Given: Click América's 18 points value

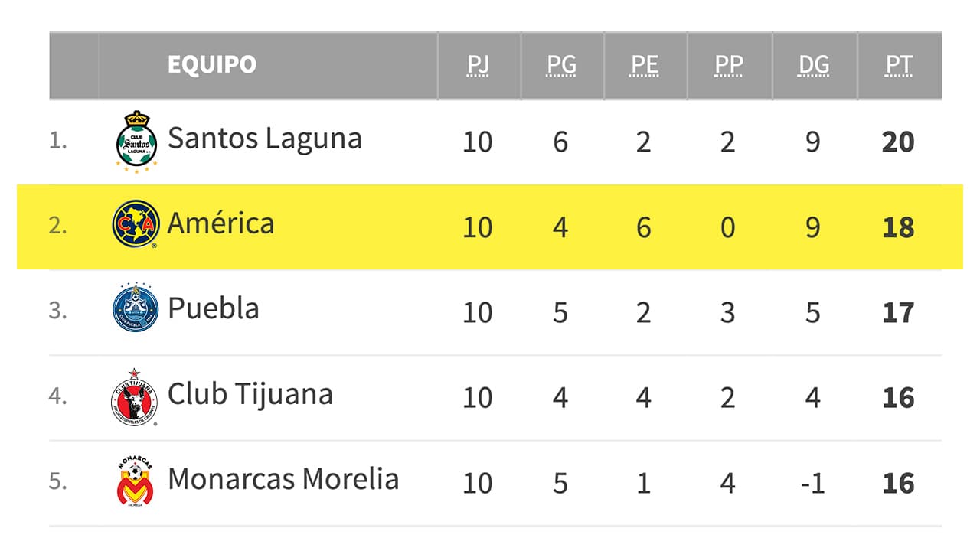Looking at the screenshot, I should [x=897, y=227].
